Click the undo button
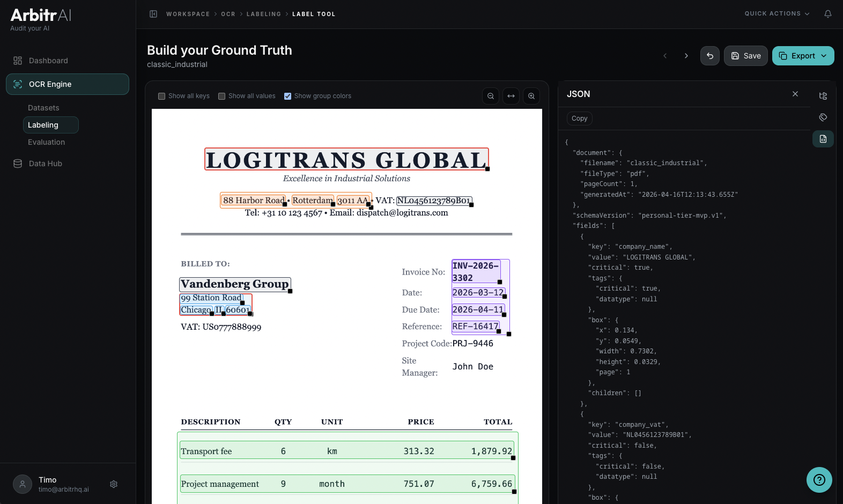The height and width of the screenshot is (504, 843). (x=710, y=56)
